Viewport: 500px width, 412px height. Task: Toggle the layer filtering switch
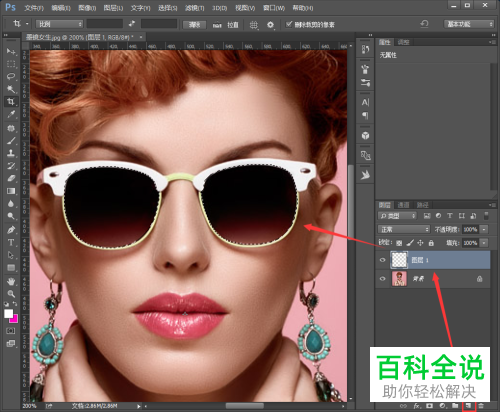click(486, 215)
